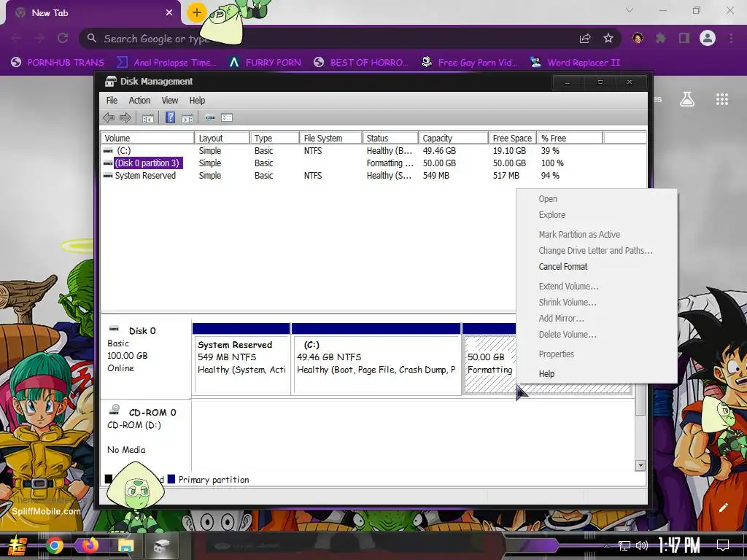Click Chrome's Forward navigation arrow
Image resolution: width=747 pixels, height=560 pixels.
coord(39,38)
